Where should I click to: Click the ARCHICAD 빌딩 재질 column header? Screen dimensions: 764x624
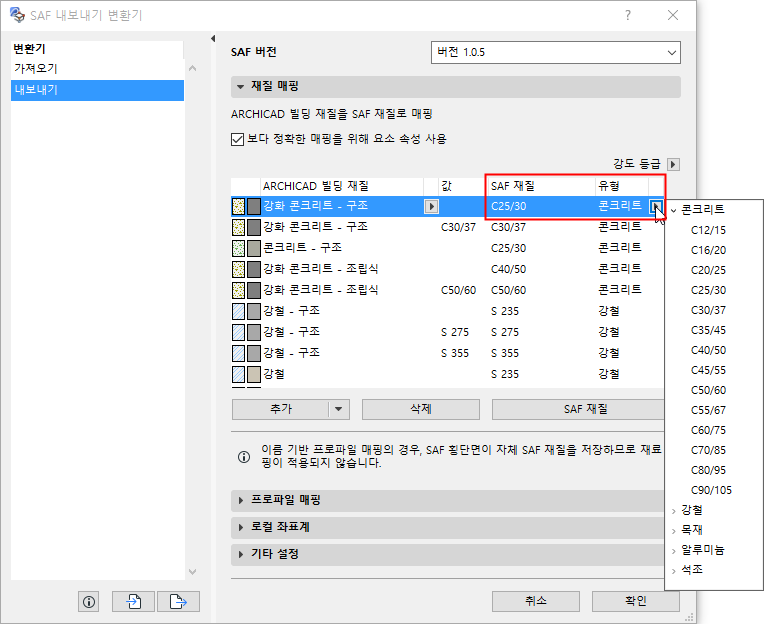342,186
